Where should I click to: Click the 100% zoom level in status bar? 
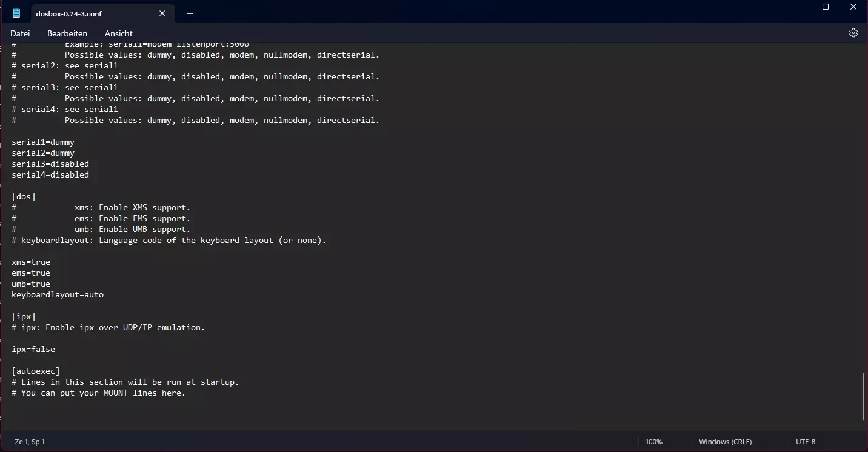point(654,442)
